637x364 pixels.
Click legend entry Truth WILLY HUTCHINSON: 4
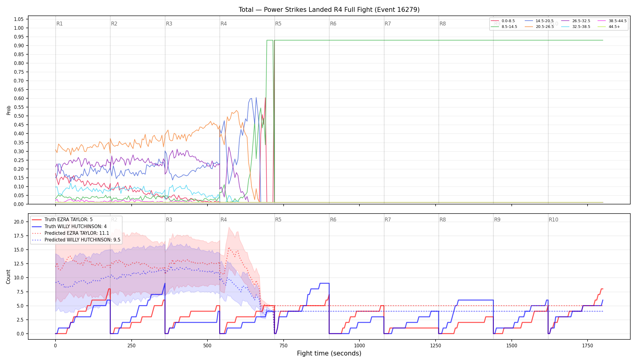(69, 226)
